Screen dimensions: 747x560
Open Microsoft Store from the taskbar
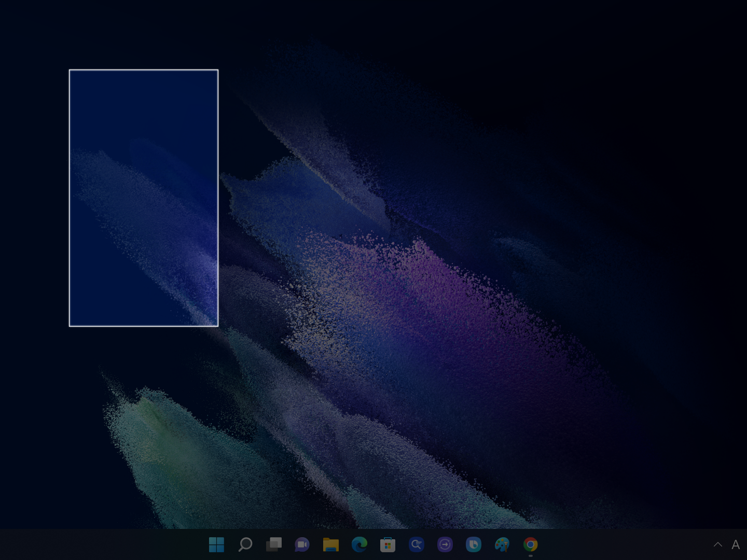coord(388,544)
